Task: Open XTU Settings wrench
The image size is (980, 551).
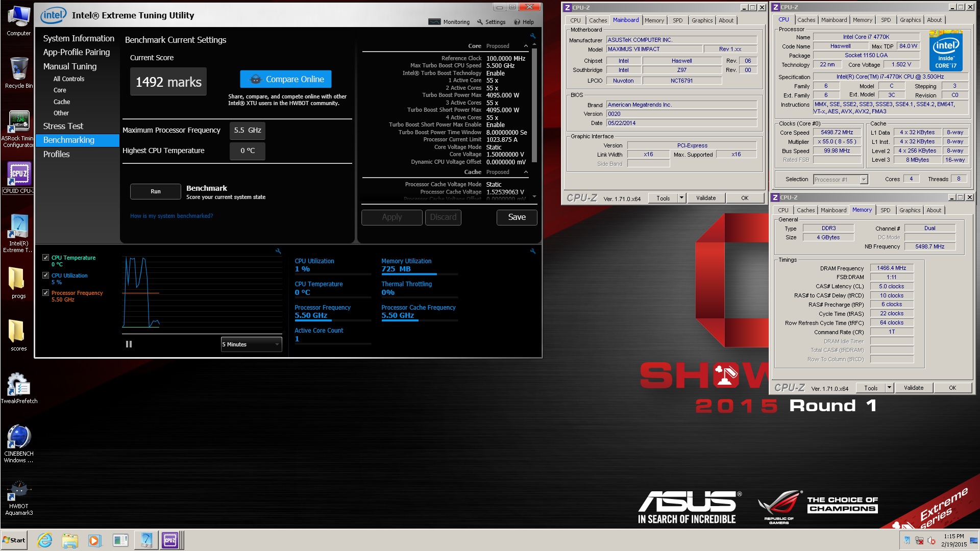Action: click(491, 22)
